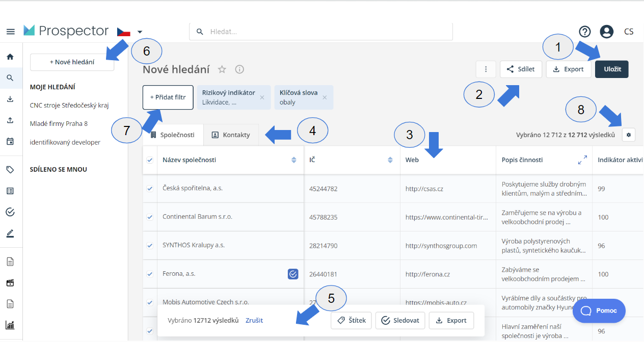Open the tracked check-circle sidebar icon
The image size is (644, 363).
tap(10, 212)
